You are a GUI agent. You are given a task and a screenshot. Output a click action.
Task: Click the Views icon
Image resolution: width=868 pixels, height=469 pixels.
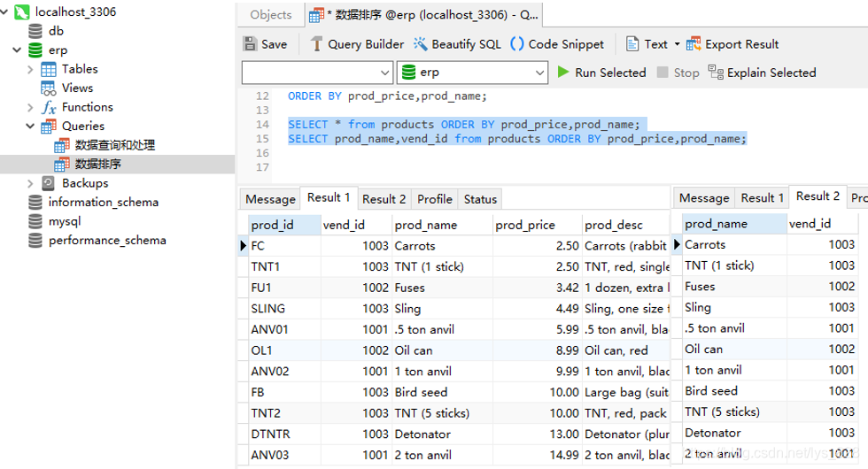point(48,88)
